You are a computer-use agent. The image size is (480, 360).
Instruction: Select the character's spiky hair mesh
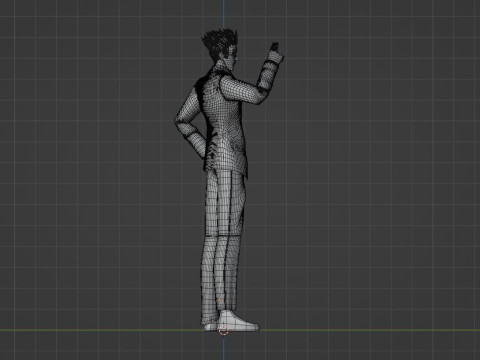(x=220, y=43)
